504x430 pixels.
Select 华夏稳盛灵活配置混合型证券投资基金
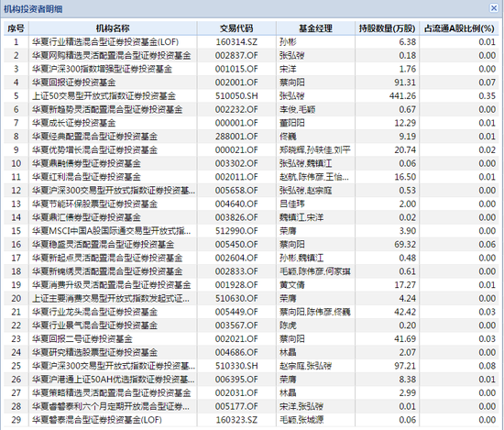click(251, 245)
